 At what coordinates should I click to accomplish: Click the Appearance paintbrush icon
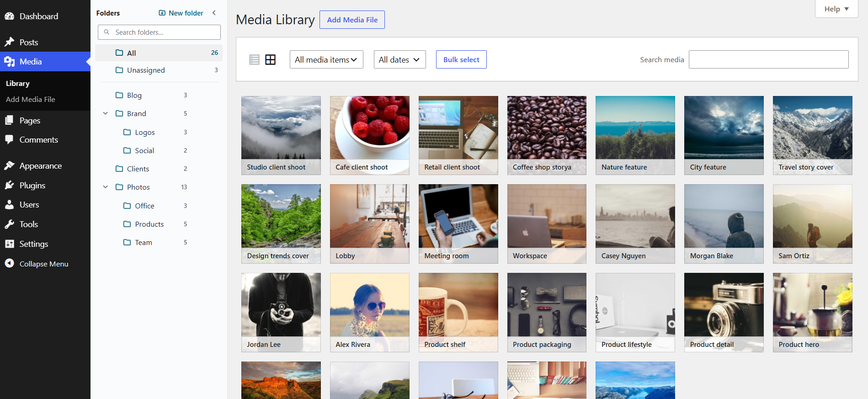[x=10, y=165]
